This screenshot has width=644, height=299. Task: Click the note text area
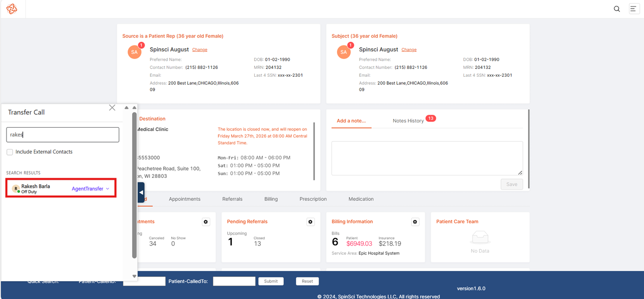(x=427, y=158)
